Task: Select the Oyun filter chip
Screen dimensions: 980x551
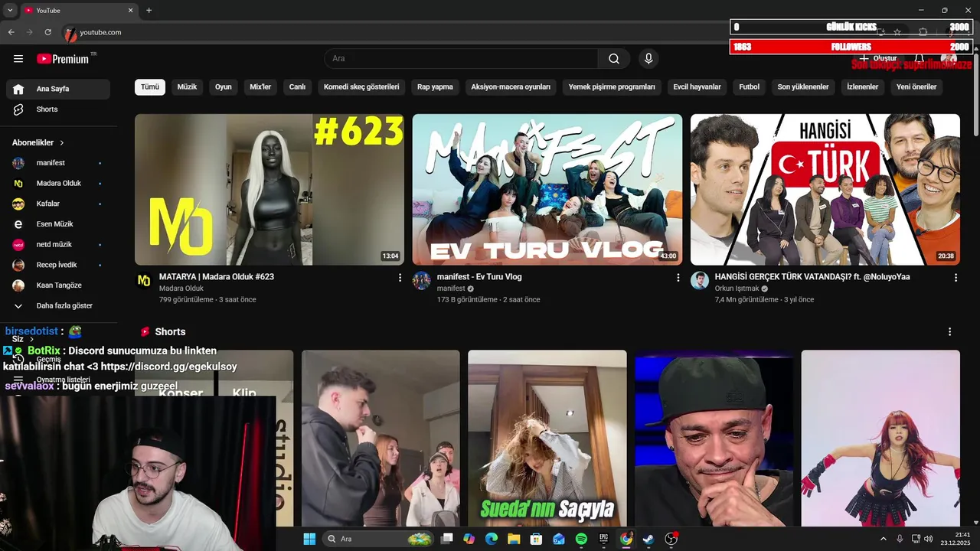Action: pos(224,87)
